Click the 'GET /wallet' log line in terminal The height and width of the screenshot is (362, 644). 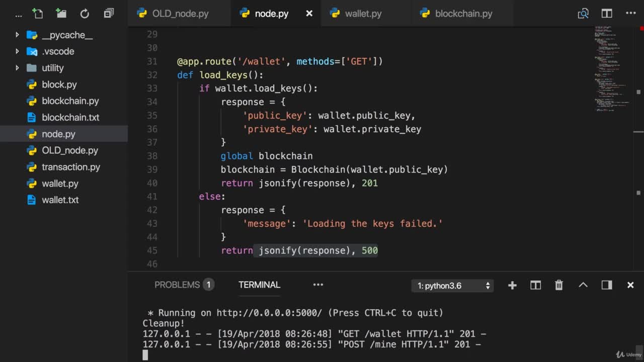(314, 334)
